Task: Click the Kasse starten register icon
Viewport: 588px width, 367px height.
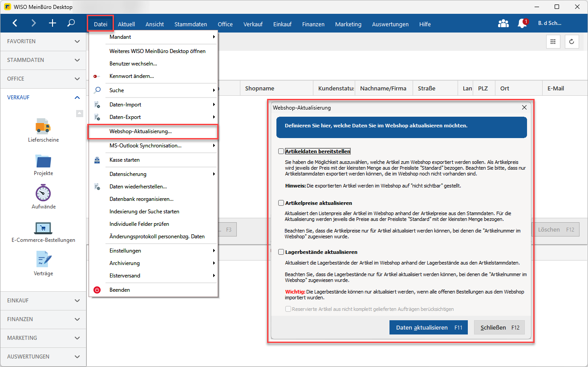Action: click(x=97, y=160)
